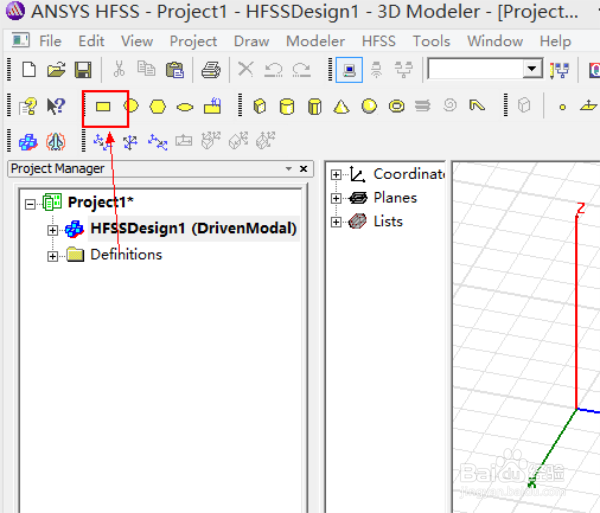Screen dimensions: 600x513
Task: Cut selection with the scissors icon
Action: coord(119,69)
